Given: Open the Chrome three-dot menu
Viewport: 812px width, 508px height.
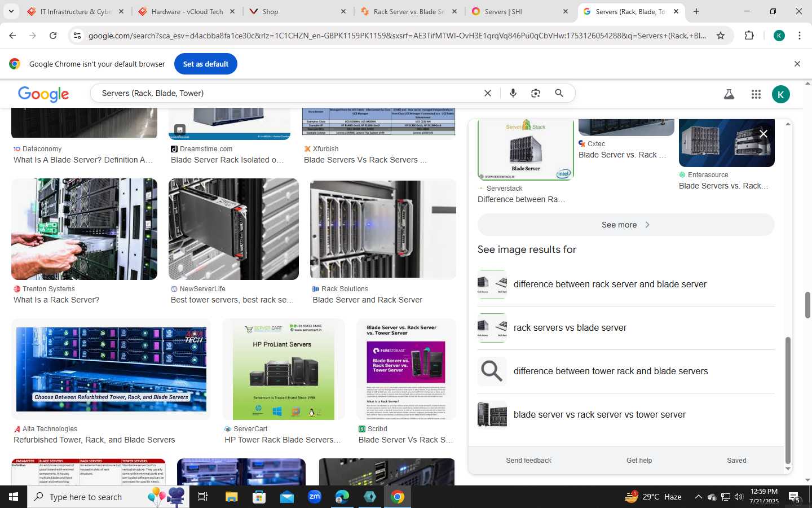Looking at the screenshot, I should coord(799,36).
